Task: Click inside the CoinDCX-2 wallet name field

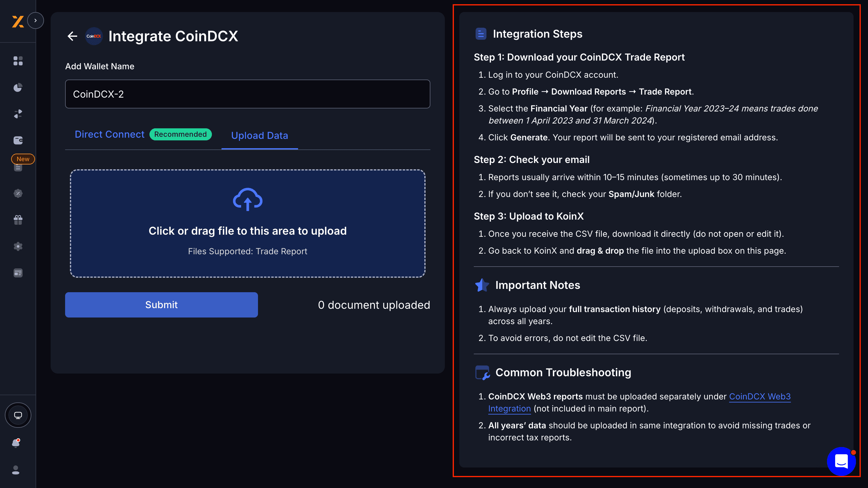Action: (x=248, y=94)
